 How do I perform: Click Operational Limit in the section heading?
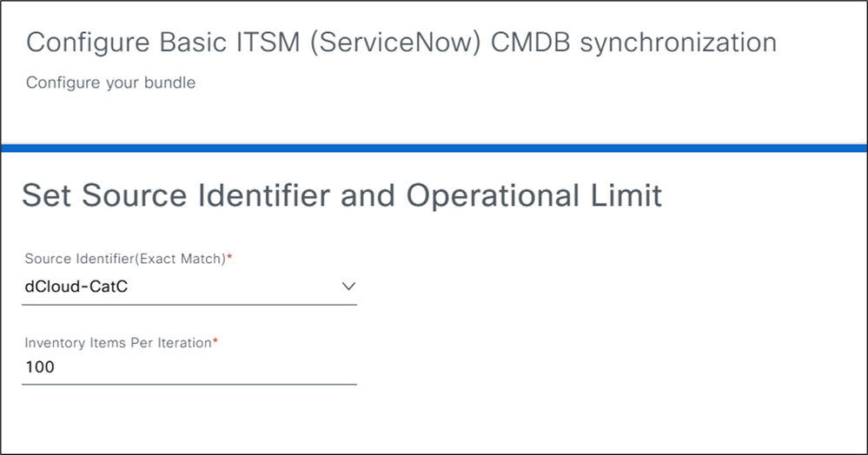[x=534, y=195]
